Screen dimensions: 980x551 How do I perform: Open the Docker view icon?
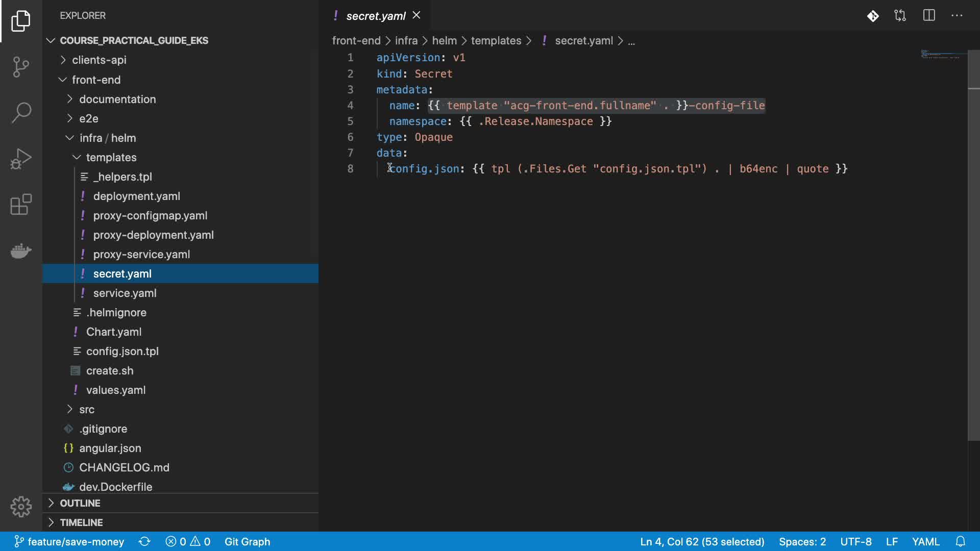21,251
